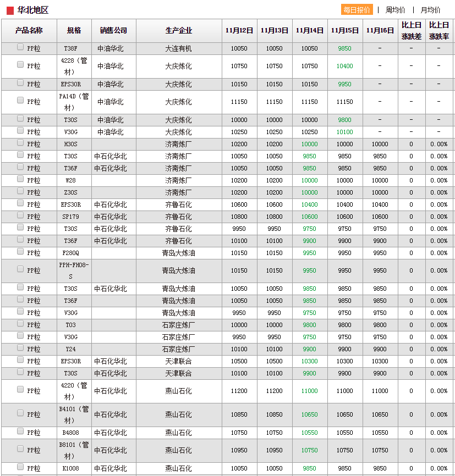Click green 10100 price in 大庆炼化 V30G row
This screenshot has height=476, width=455.
point(344,132)
